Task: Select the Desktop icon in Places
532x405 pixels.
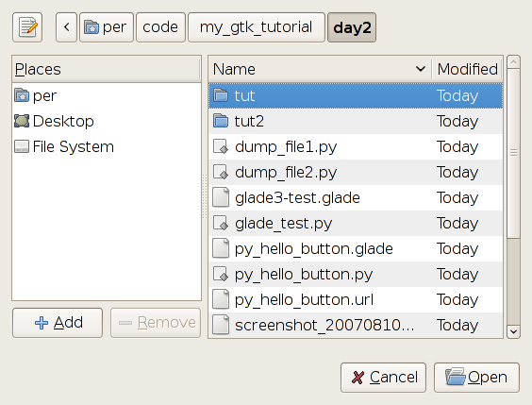Action: click(x=22, y=121)
